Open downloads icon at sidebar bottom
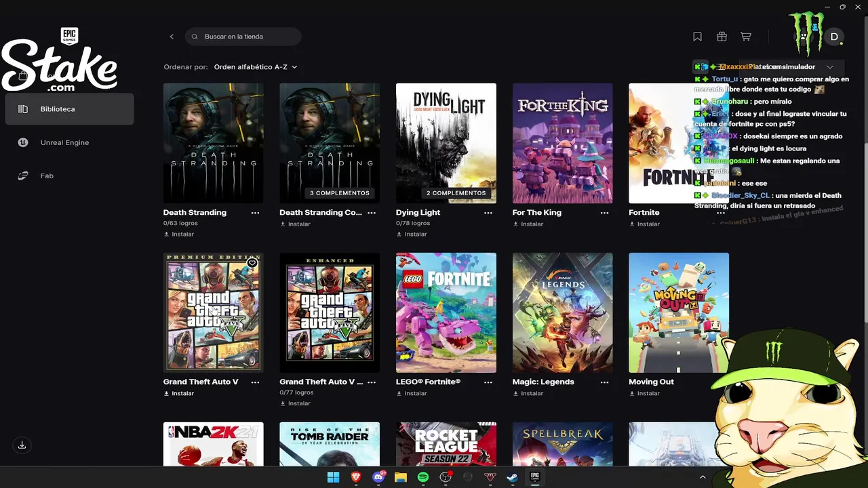The image size is (868, 488). [x=22, y=445]
